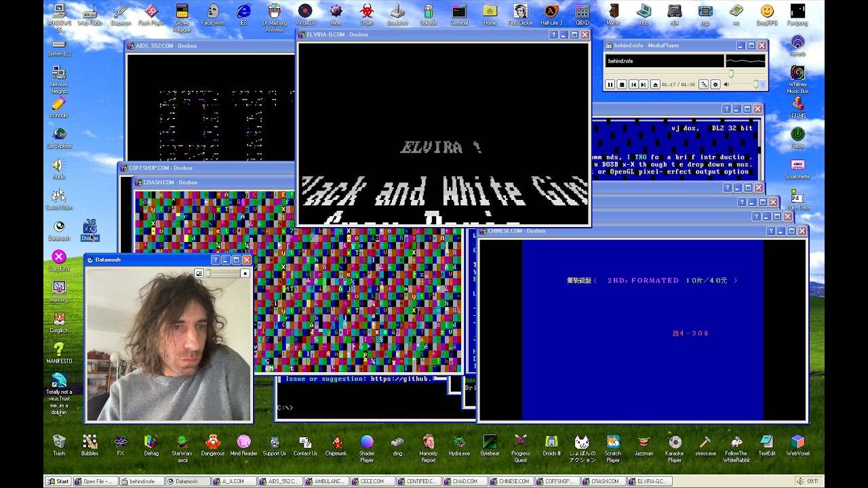
Task: Launch the Scratchette cassette icon
Action: tap(797, 169)
